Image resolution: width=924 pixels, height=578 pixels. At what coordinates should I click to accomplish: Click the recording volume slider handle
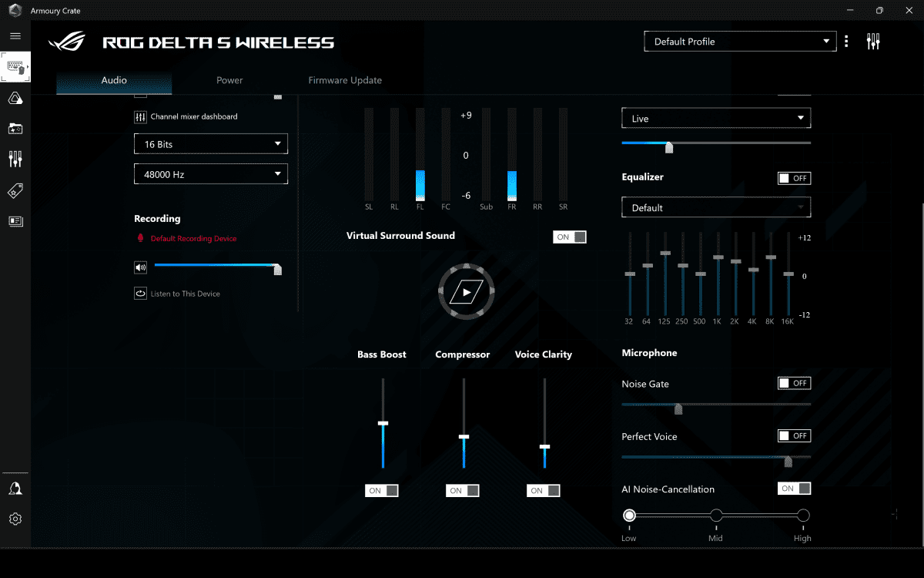tap(277, 269)
